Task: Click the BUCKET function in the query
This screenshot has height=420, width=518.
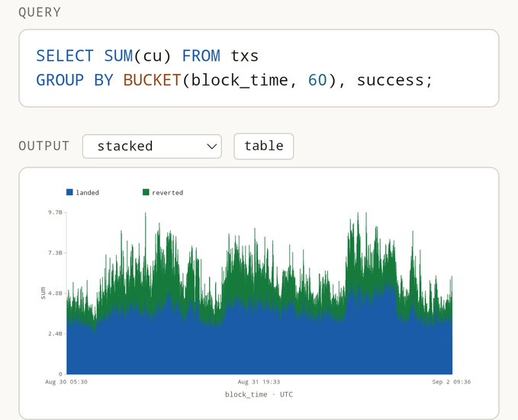Action: 152,80
